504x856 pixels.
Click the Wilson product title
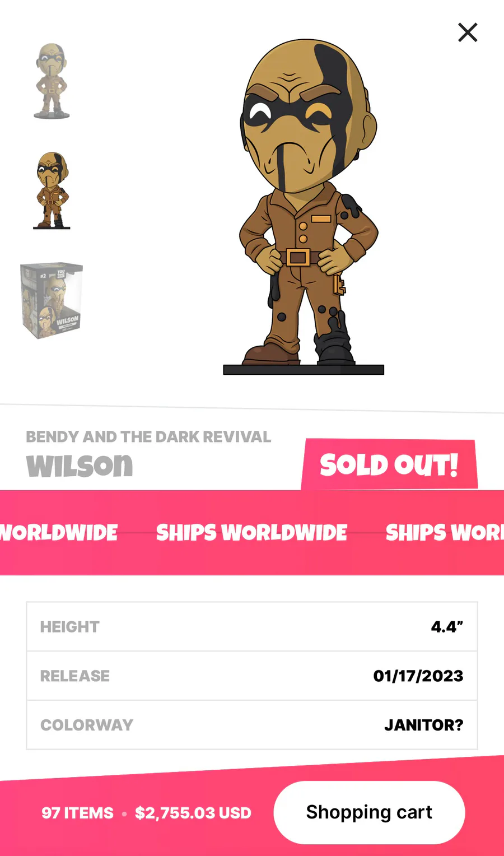click(80, 466)
